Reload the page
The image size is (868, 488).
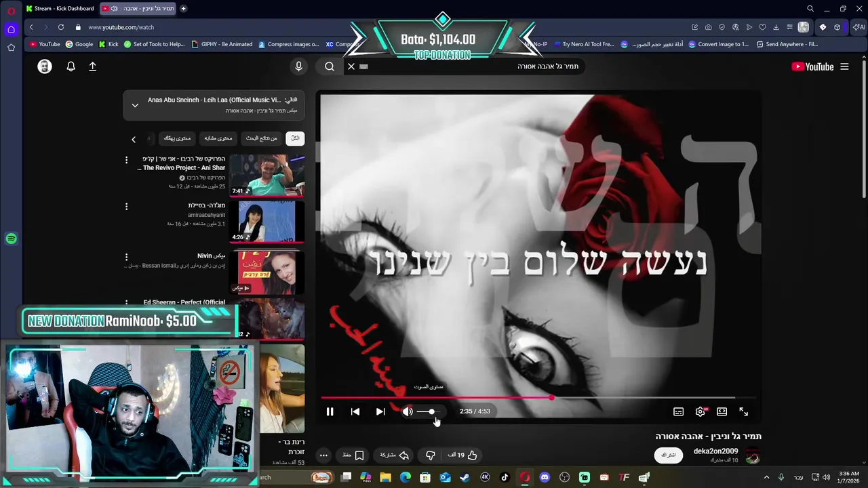pos(61,27)
